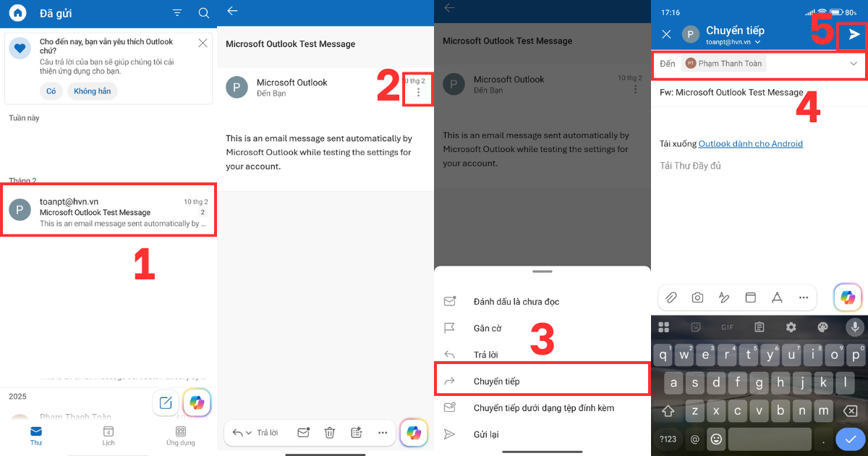
Task: Edit the subject Fw: Microsoft Outlook Test Message
Action: [731, 93]
